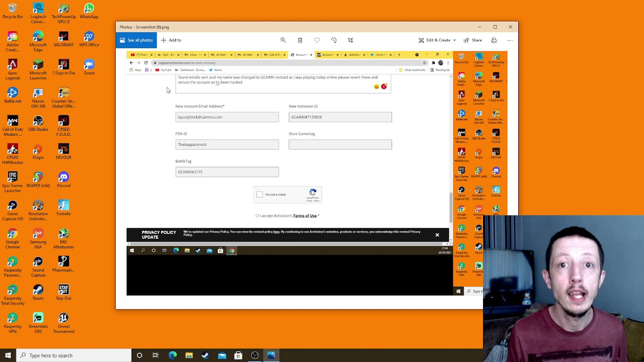Select the Kaspersky VPN desktop icon
644x362 pixels.
[13, 323]
